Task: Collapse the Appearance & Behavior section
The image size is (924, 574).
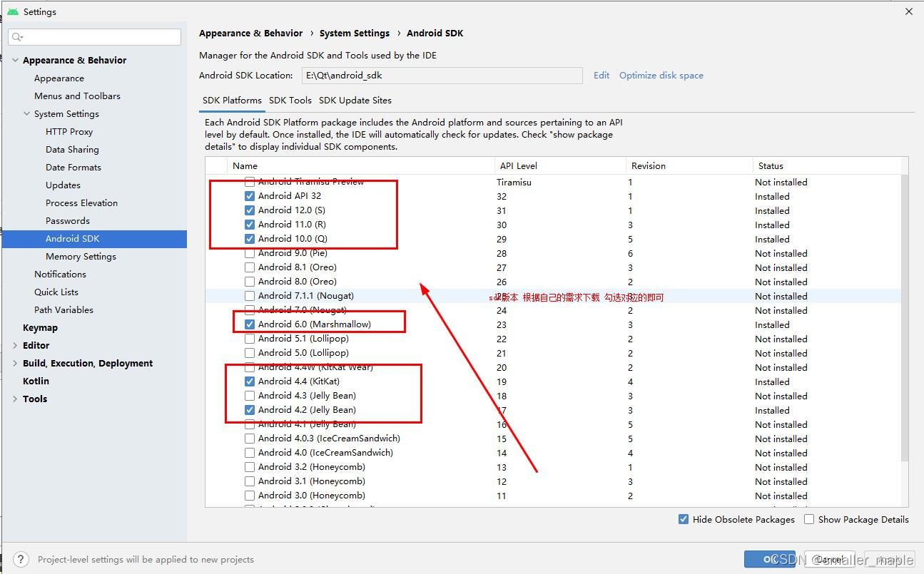Action: [16, 60]
